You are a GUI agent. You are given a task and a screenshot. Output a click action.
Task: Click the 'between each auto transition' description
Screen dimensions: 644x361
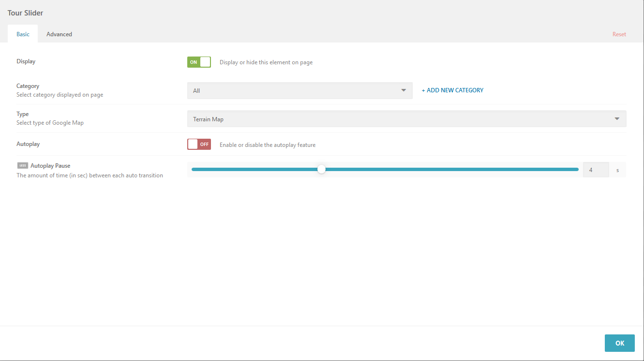[x=90, y=175]
